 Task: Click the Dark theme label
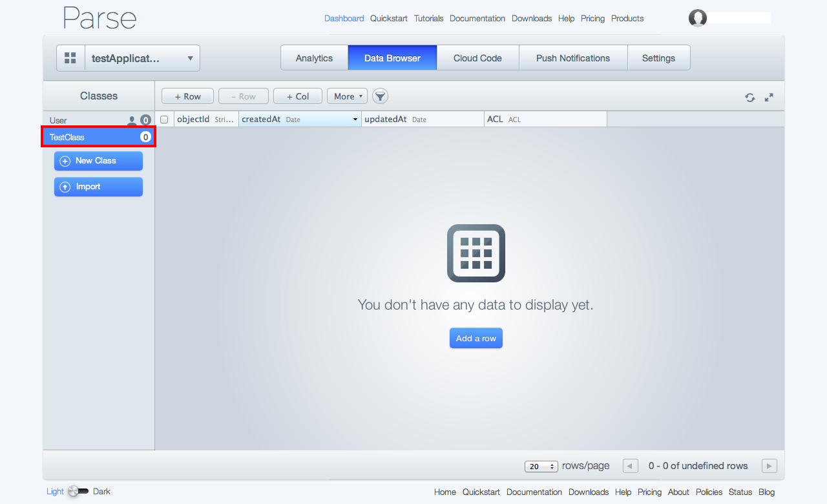click(101, 491)
